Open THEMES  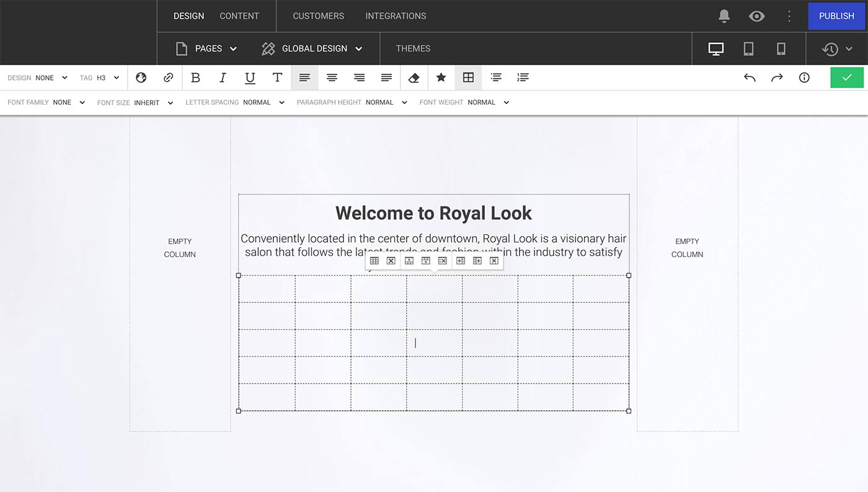pos(413,48)
